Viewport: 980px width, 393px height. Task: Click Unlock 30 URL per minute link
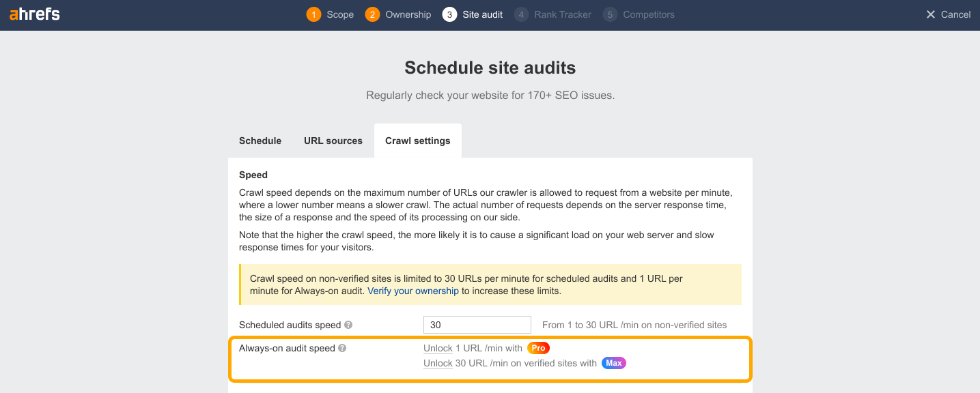click(438, 363)
